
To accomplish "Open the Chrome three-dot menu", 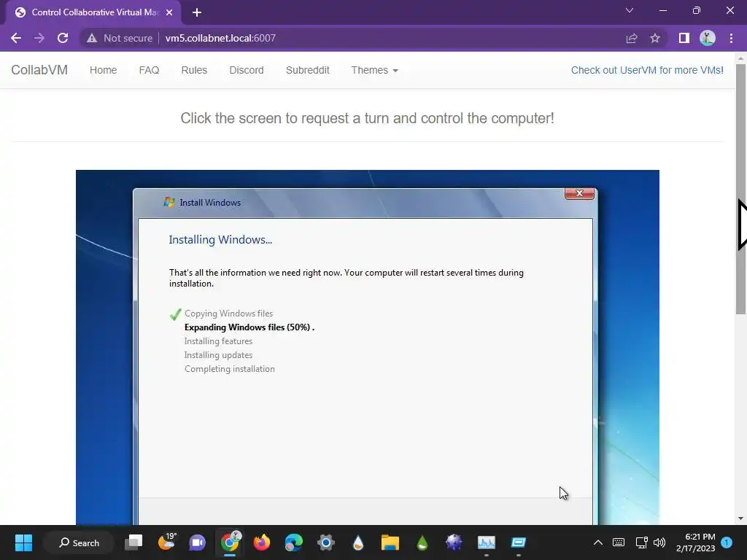I will pyautogui.click(x=731, y=38).
